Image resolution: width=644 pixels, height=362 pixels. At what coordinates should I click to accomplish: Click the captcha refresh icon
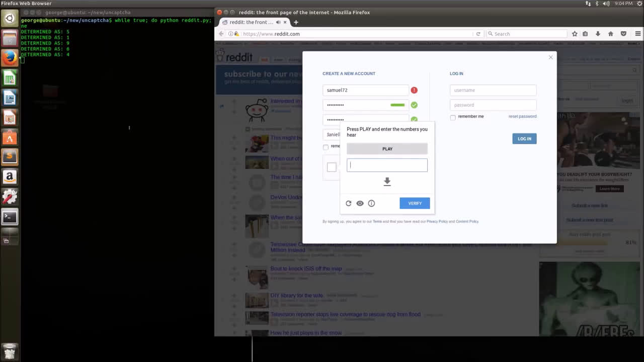click(348, 203)
